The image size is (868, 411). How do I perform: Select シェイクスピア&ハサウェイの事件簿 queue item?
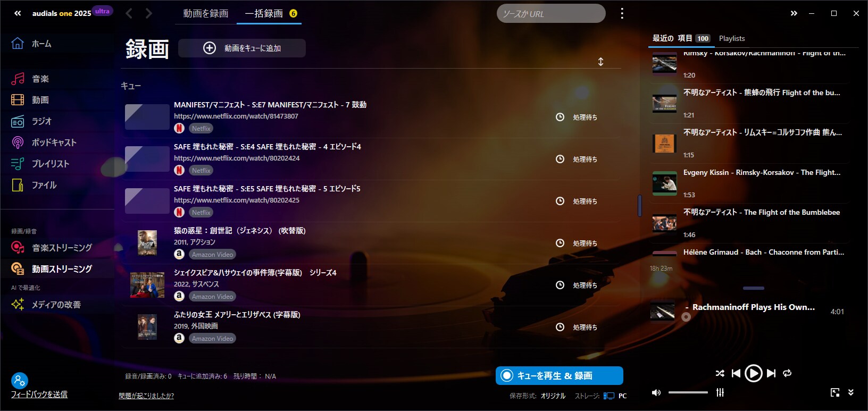pos(370,284)
